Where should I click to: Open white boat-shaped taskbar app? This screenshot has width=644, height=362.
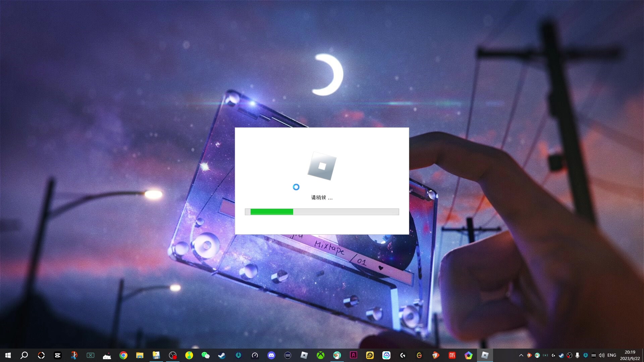tap(107, 355)
